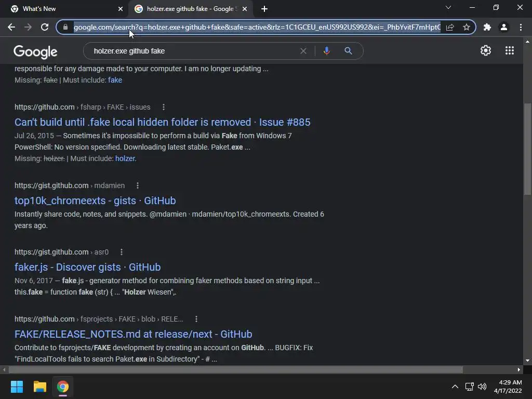This screenshot has width=532, height=399.
Task: Open Google apps grid
Action: pos(510,50)
